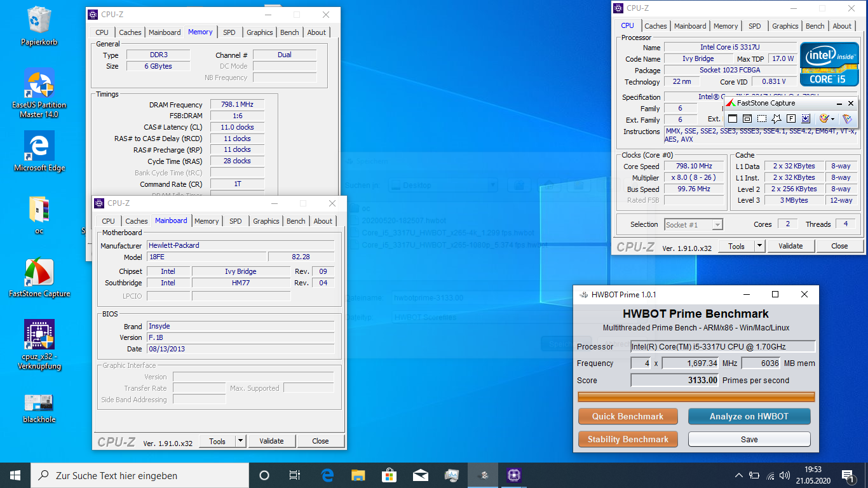Click the 1,697.34 MHz frequency field
This screenshot has height=488, width=868.
(690, 363)
